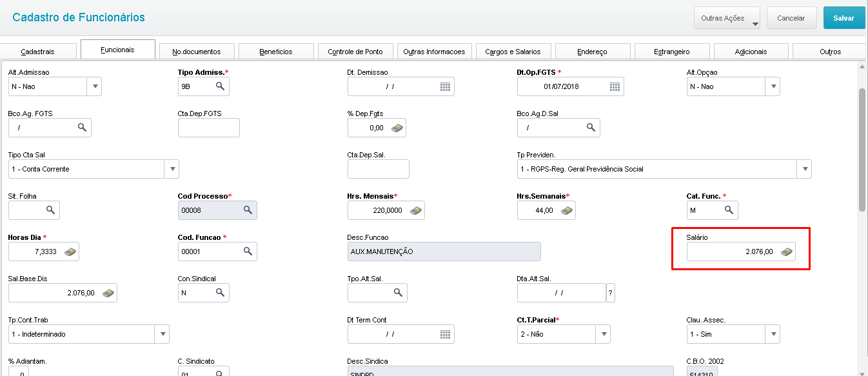Open the Outras Ações dropdown
The image size is (868, 376).
coord(727,18)
